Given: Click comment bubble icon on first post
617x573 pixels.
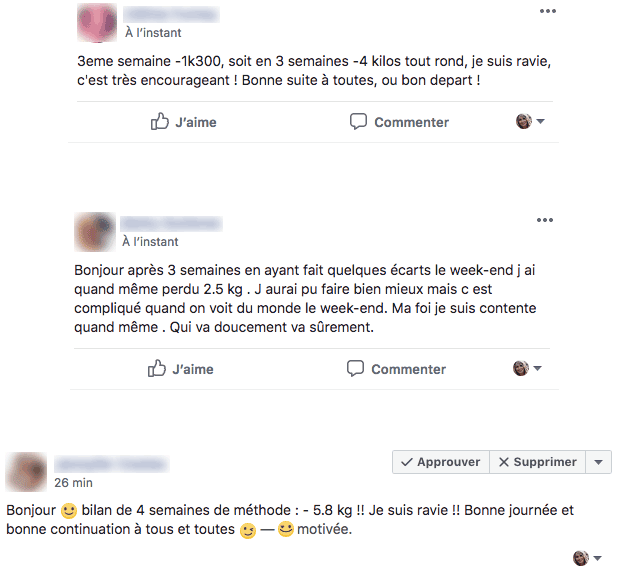Looking at the screenshot, I should (x=358, y=122).
